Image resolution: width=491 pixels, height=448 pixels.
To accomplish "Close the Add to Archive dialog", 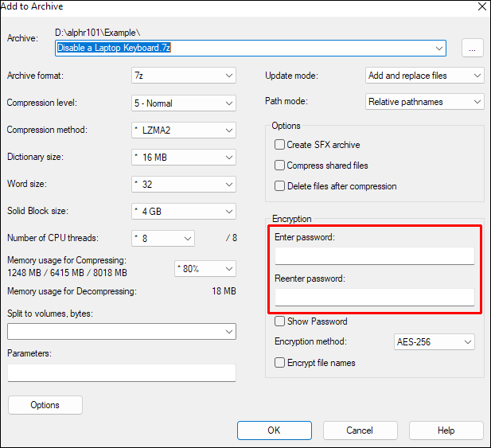I will [x=481, y=6].
